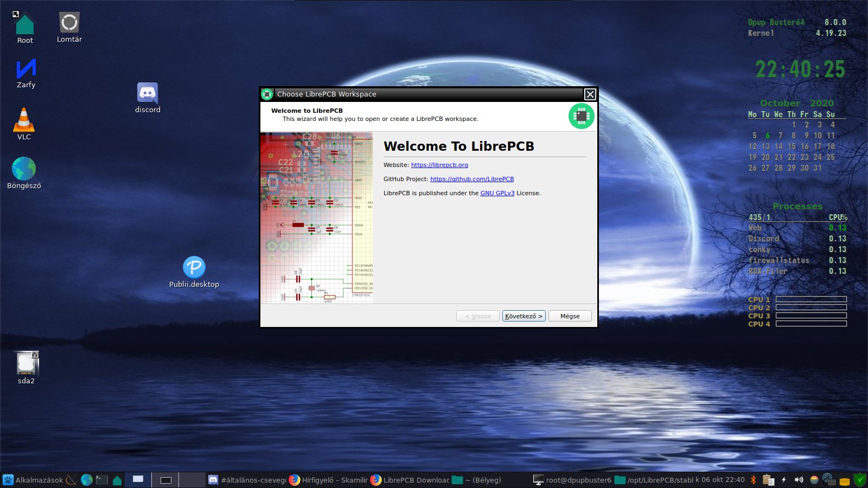Switch to the second virtual desktop in pager
This screenshot has height=488, width=868.
[x=165, y=480]
